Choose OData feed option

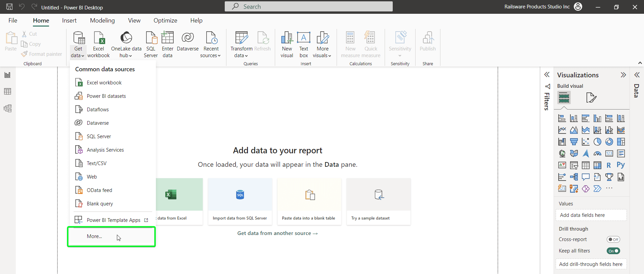pos(113,190)
